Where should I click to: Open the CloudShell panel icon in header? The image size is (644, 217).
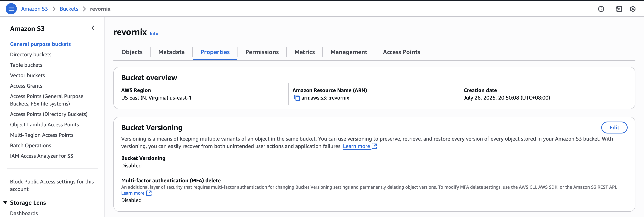[618, 9]
